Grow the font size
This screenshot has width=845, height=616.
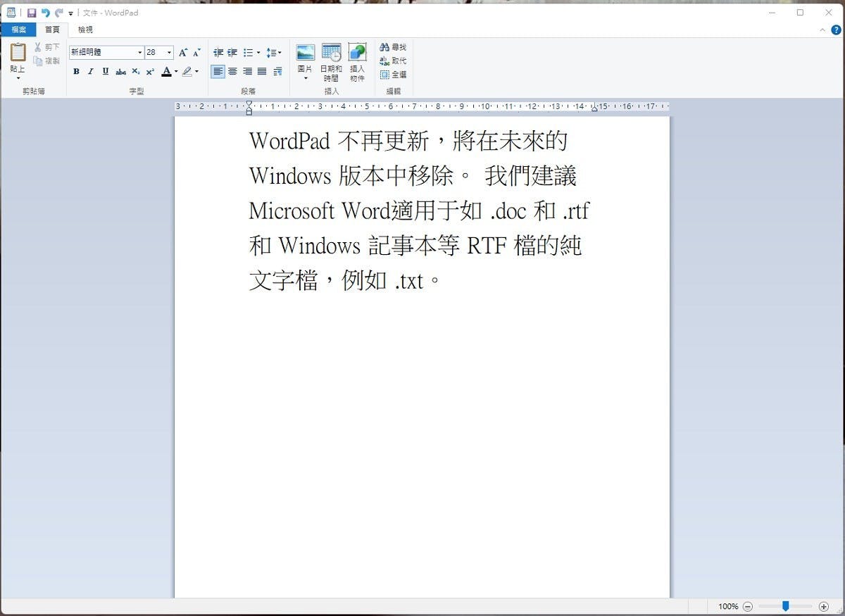point(183,53)
